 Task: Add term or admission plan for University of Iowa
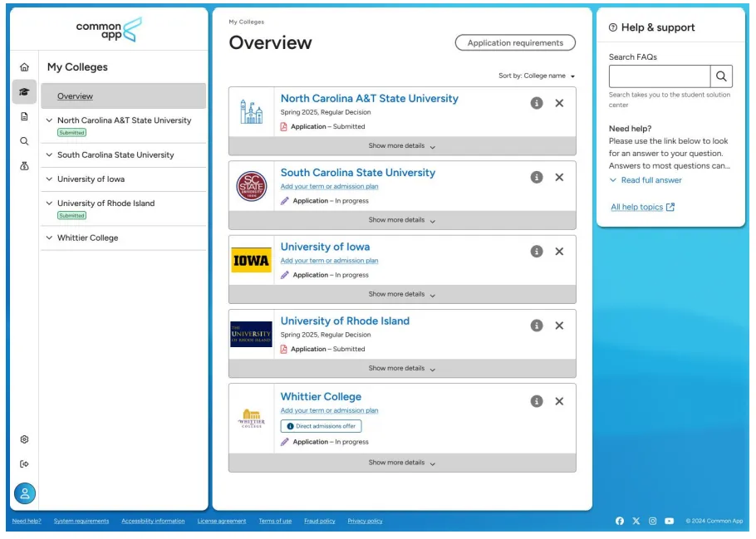[x=329, y=260]
